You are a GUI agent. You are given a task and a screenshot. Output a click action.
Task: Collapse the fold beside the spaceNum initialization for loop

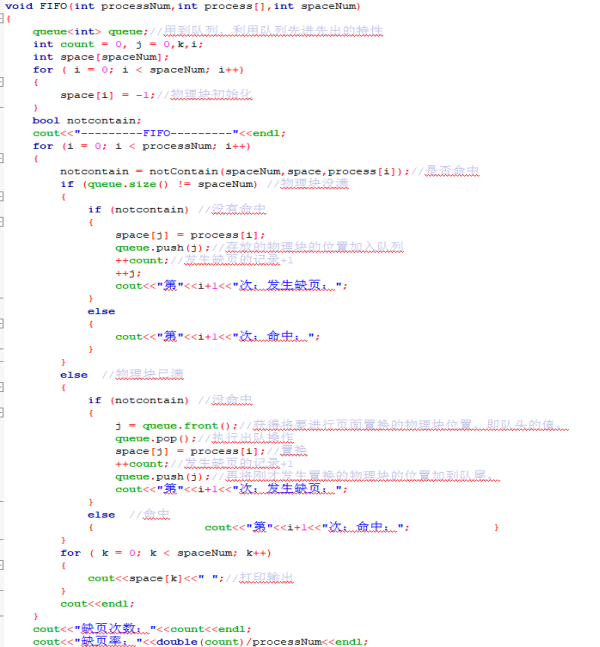click(x=2, y=82)
